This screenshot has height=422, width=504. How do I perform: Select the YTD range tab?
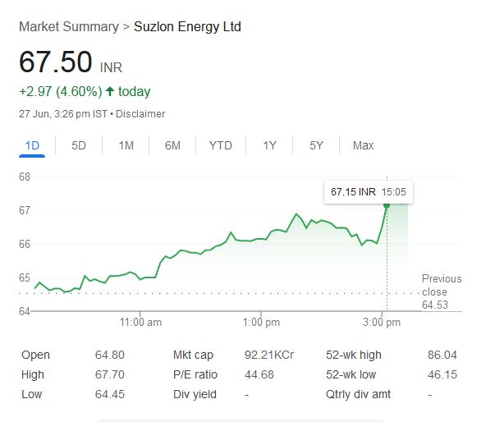220,145
